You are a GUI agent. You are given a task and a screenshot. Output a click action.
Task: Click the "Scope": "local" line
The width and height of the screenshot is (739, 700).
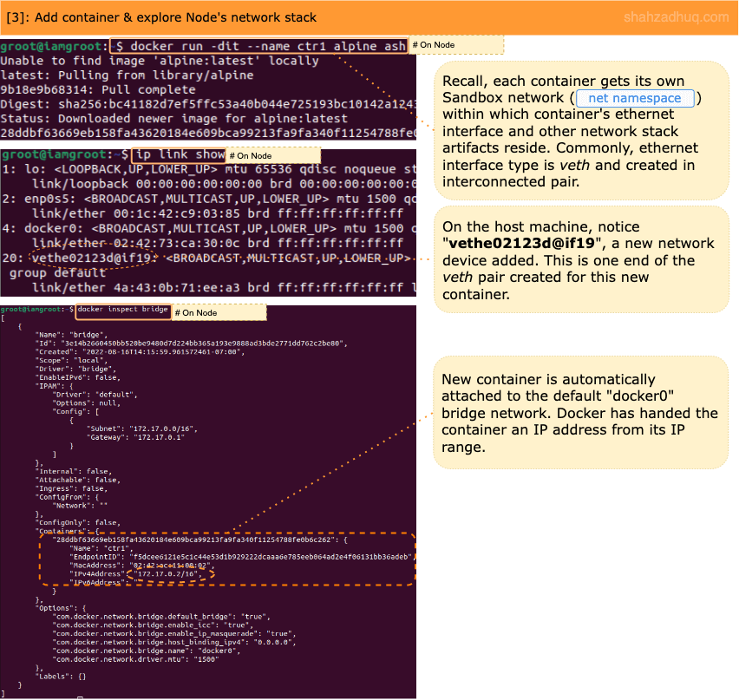pos(72,360)
